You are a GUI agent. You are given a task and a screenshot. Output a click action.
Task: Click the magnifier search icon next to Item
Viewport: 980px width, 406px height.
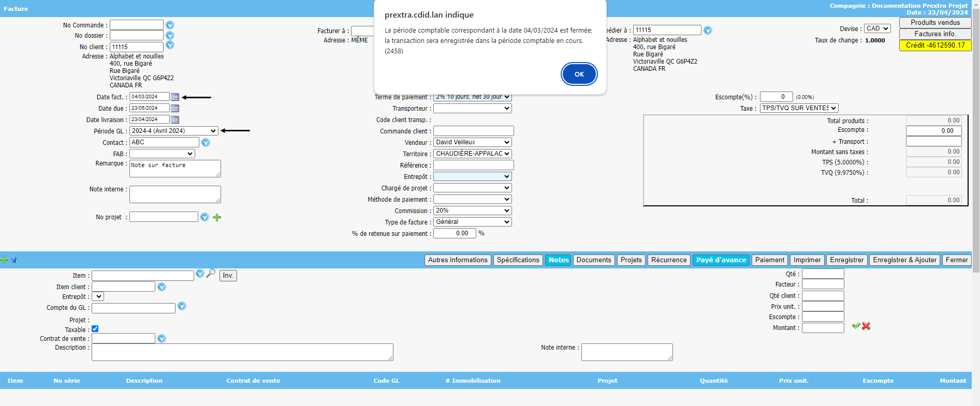point(211,273)
